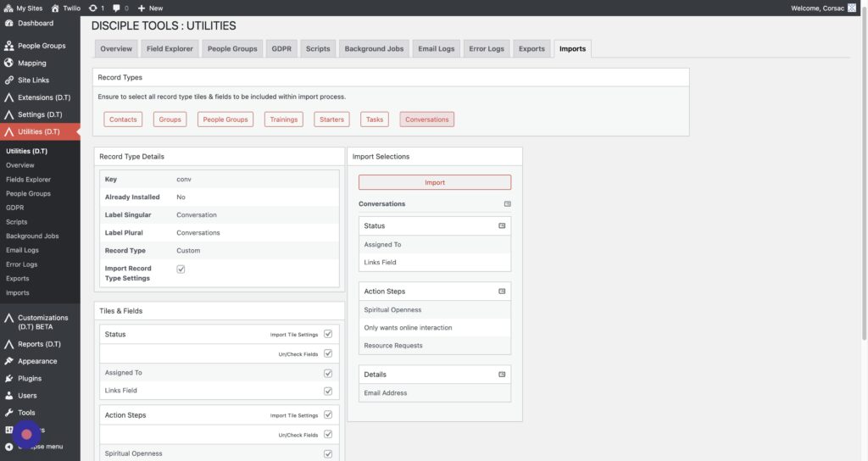Image resolution: width=868 pixels, height=461 pixels.
Task: Click the Dashboard gauge icon in sidebar
Action: click(x=8, y=24)
